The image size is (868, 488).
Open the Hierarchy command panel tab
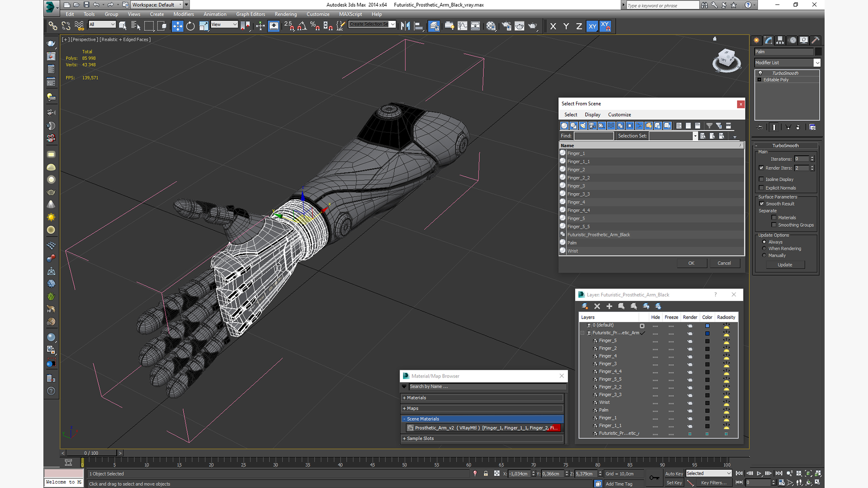(780, 40)
